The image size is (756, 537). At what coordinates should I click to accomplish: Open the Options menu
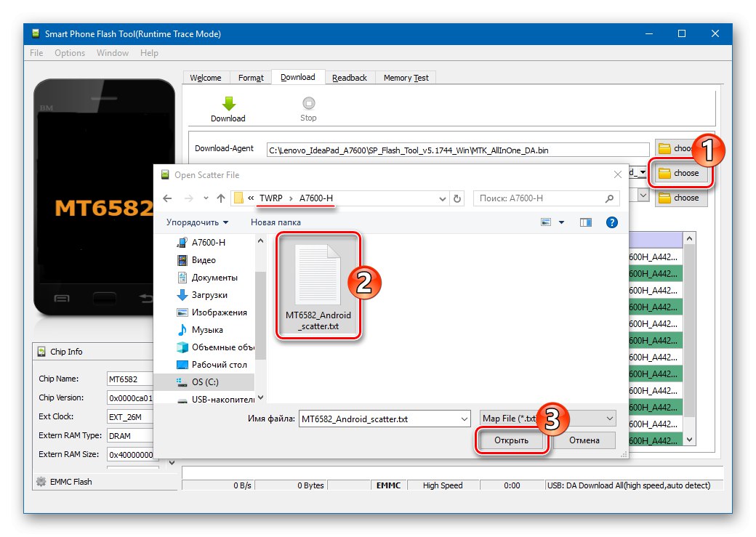pyautogui.click(x=70, y=53)
